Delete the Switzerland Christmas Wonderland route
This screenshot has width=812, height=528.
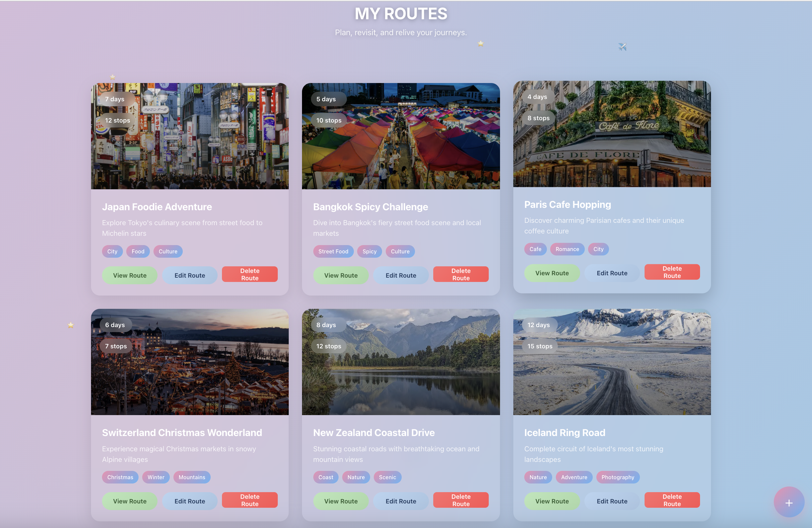(250, 500)
